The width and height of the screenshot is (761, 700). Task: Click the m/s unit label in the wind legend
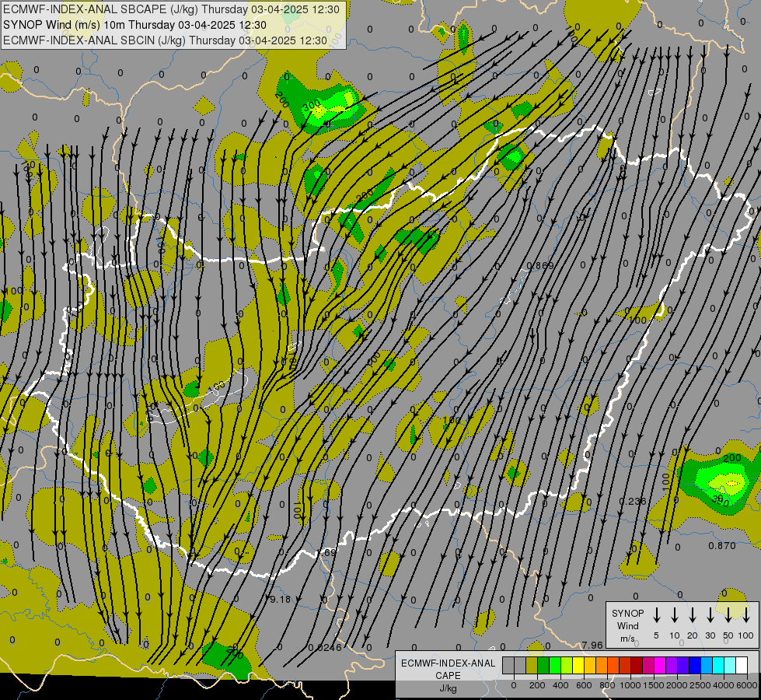(627, 639)
